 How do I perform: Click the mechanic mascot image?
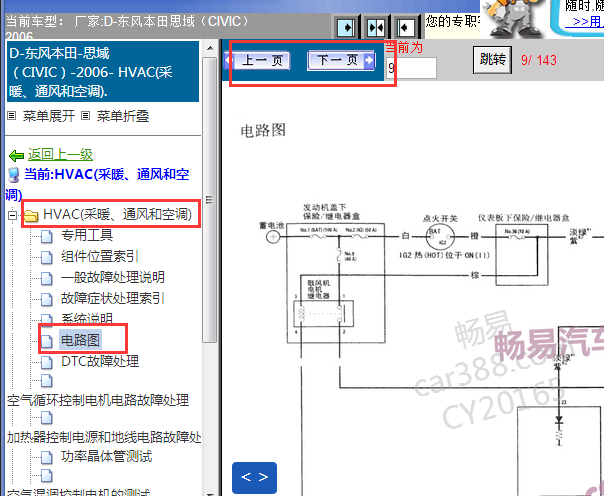(513, 18)
